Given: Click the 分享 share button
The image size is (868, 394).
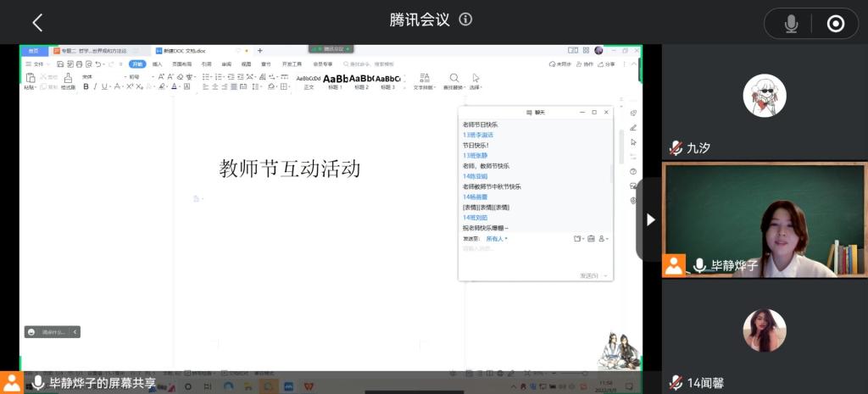Looking at the screenshot, I should [608, 64].
